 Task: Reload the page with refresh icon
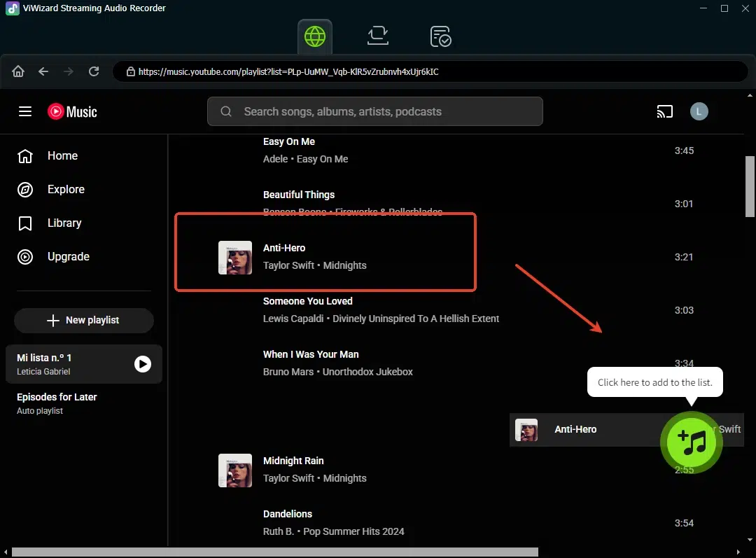click(x=94, y=71)
